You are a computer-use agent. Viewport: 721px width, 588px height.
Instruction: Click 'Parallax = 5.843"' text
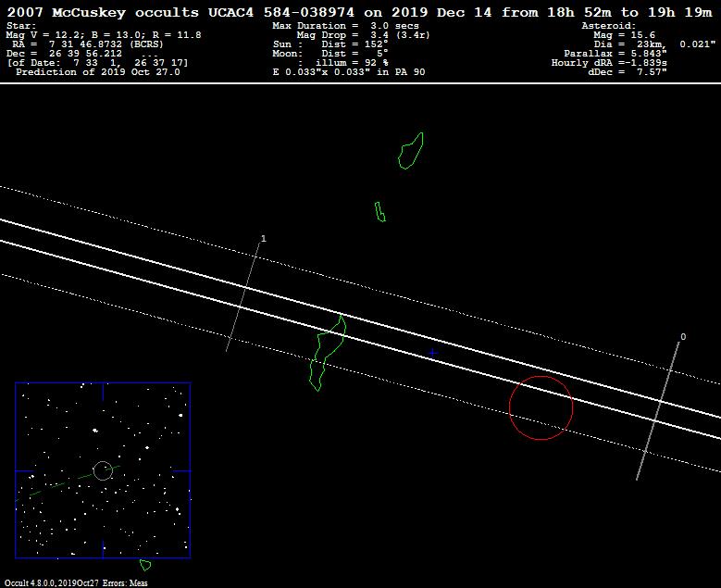click(x=615, y=54)
